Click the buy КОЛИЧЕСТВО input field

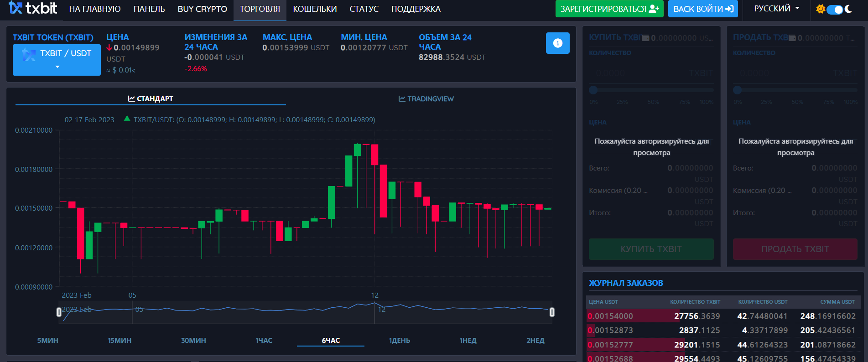[x=651, y=73]
